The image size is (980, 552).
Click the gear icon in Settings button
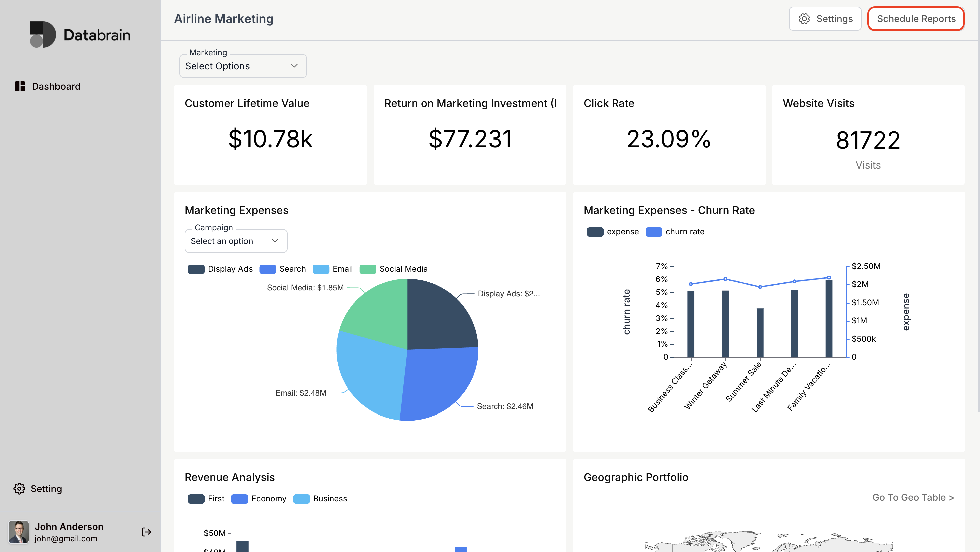tap(804, 19)
